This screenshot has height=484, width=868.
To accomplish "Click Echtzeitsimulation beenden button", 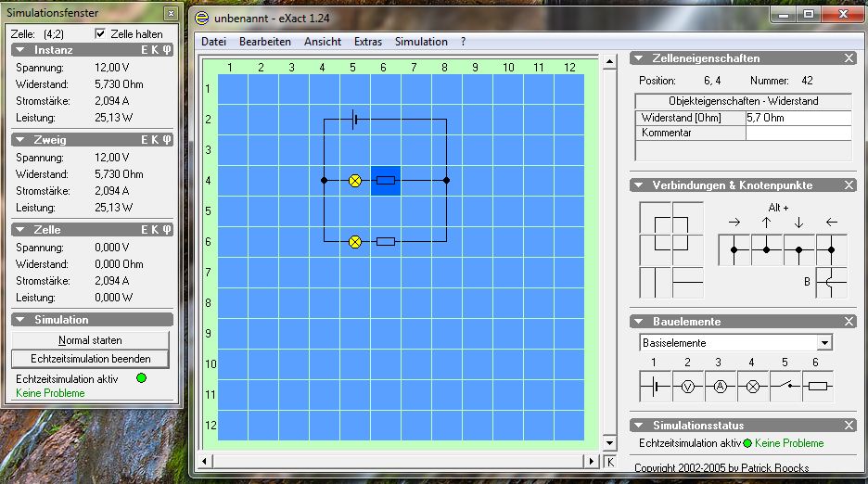I will 90,359.
